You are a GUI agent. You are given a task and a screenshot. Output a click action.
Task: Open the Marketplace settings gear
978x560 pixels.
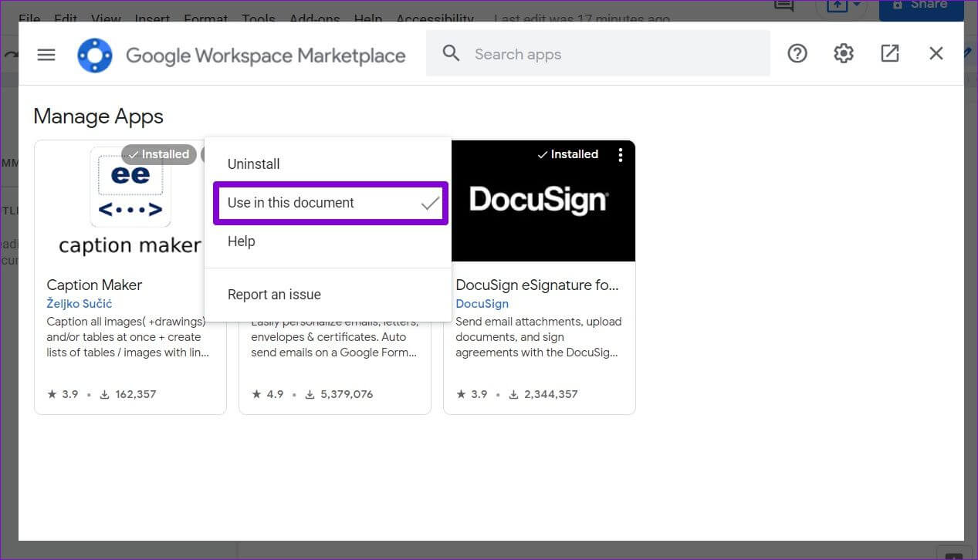pyautogui.click(x=843, y=53)
